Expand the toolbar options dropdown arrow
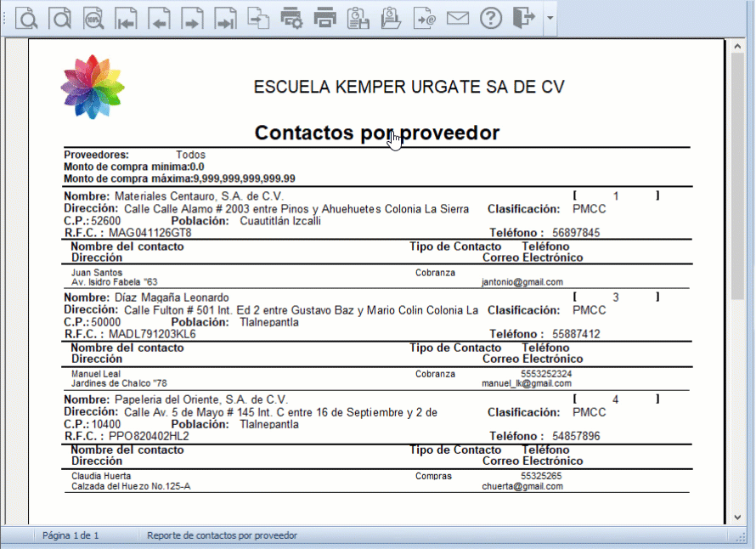This screenshot has width=756, height=549. click(x=550, y=19)
